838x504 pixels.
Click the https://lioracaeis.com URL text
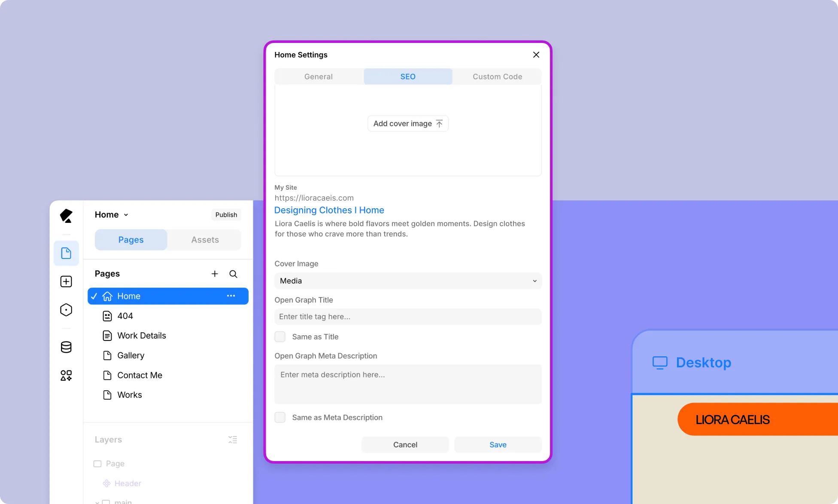point(314,198)
